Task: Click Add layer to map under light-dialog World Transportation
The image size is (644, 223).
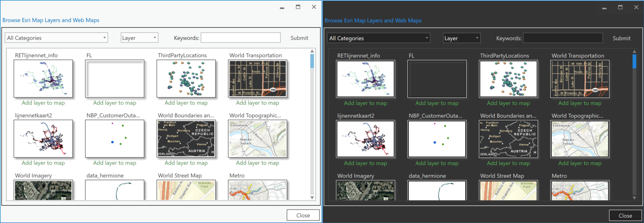Action: tap(257, 103)
